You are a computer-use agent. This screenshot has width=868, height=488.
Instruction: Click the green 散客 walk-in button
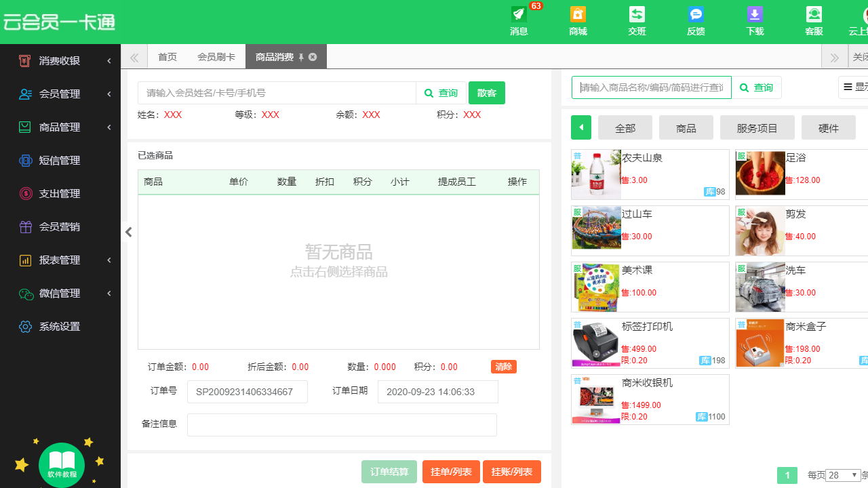click(486, 93)
